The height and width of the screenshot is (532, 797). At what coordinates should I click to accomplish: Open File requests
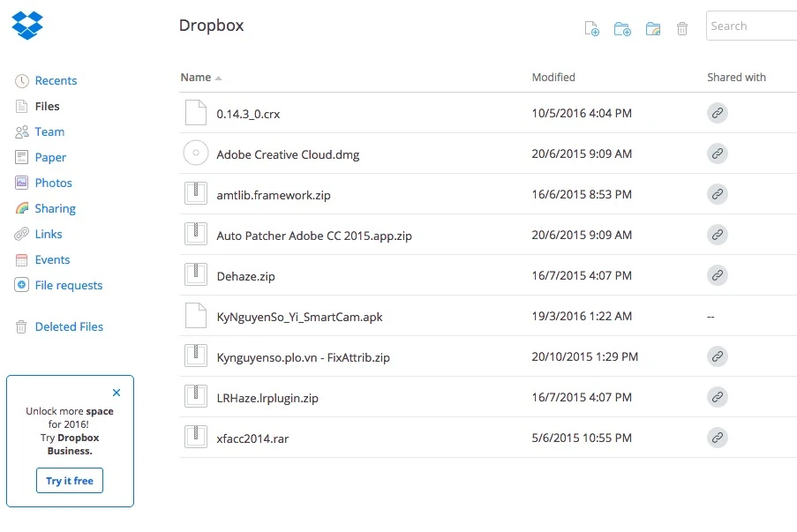click(x=65, y=285)
